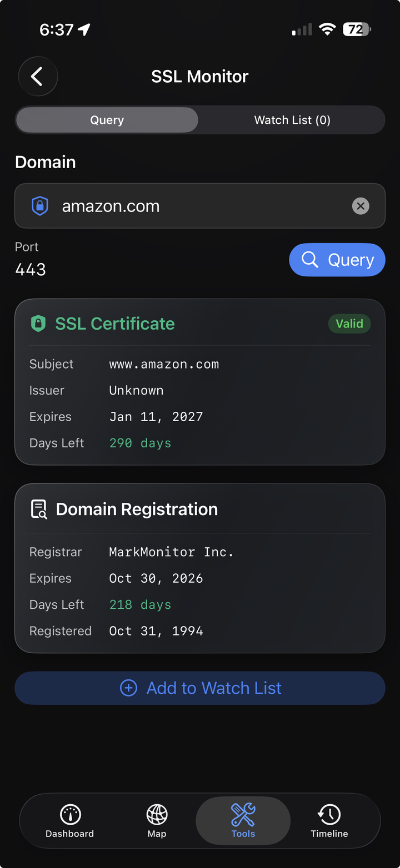Viewport: 400px width, 868px height.
Task: Tap the Port label
Action: (x=27, y=247)
